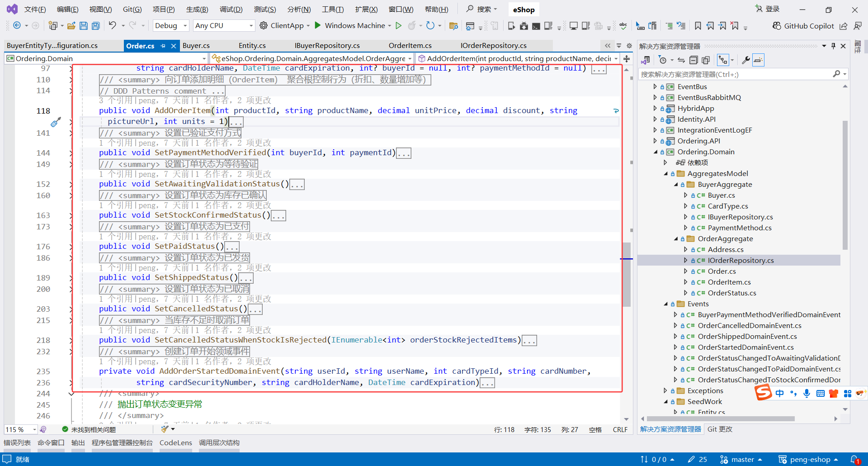Click the search box in title bar
This screenshot has width=868, height=466.
tap(481, 9)
